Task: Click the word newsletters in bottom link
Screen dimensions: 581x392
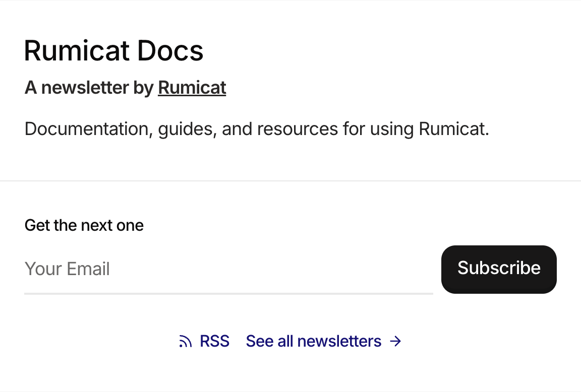Action: click(339, 341)
